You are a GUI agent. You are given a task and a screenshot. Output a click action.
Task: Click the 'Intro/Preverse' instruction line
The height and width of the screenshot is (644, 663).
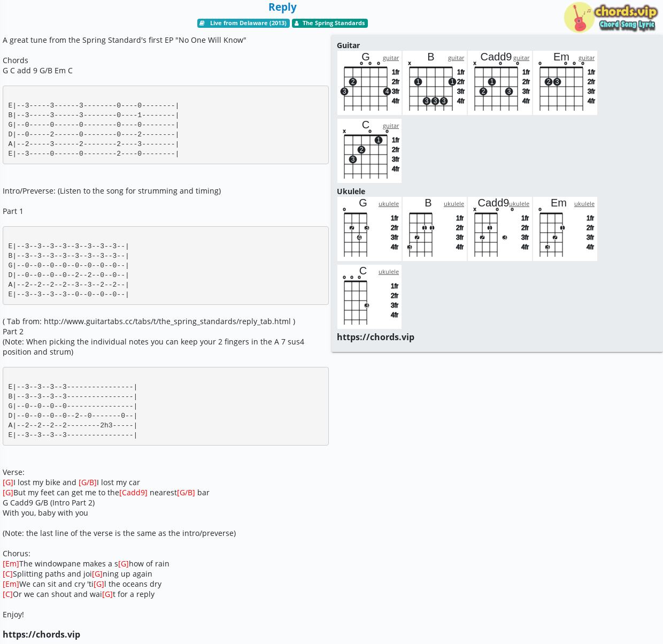coord(112,191)
